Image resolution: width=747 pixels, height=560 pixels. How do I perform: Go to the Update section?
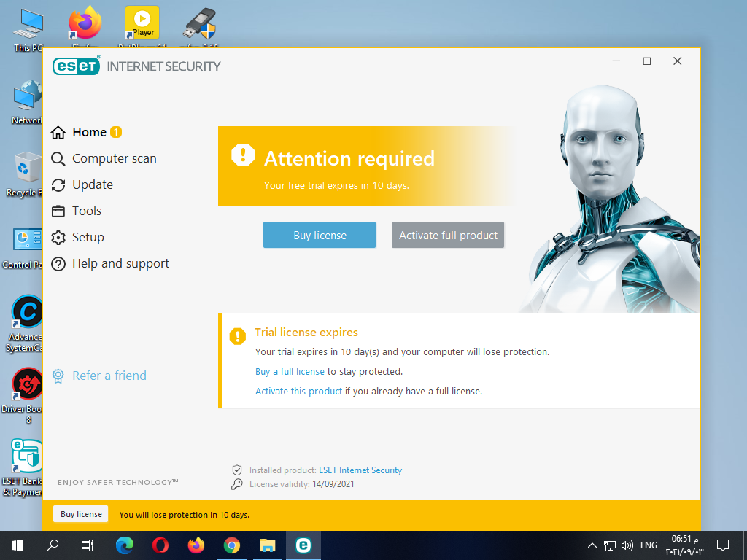(82, 184)
